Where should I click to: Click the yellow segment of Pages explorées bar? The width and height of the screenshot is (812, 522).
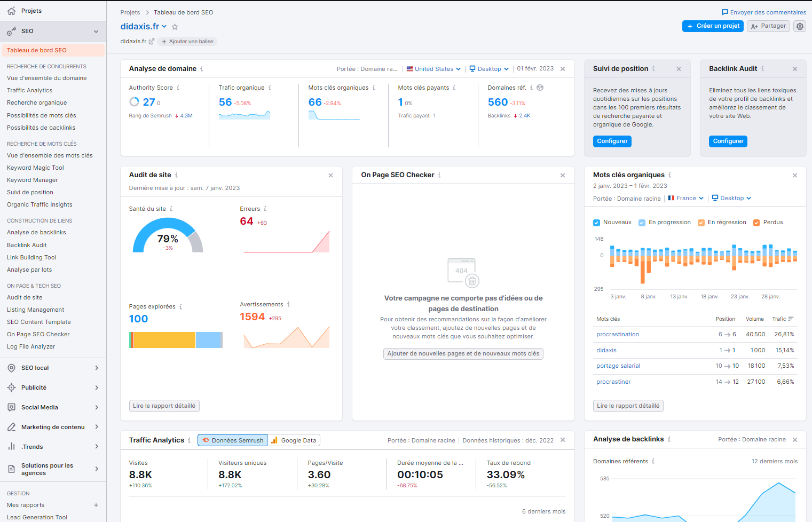[x=164, y=340]
